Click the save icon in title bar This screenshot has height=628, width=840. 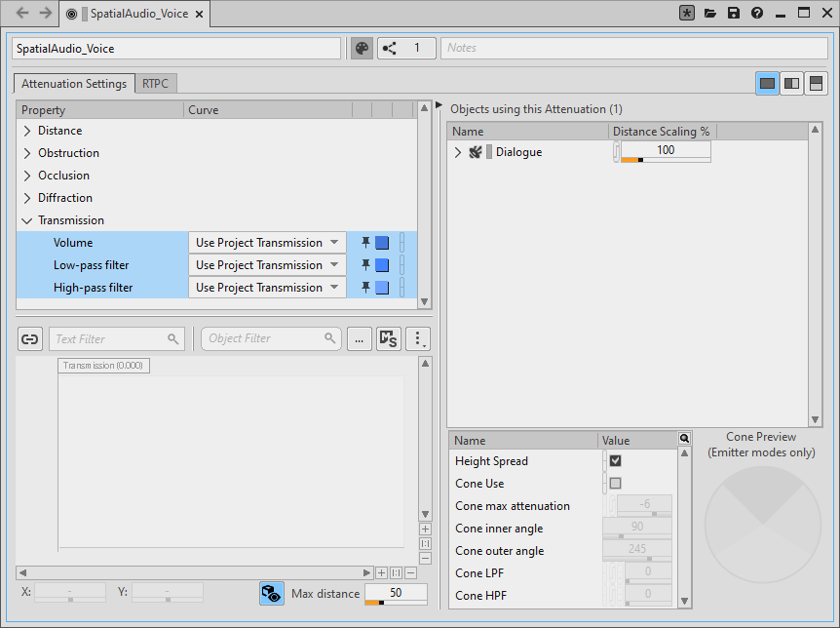(x=734, y=14)
